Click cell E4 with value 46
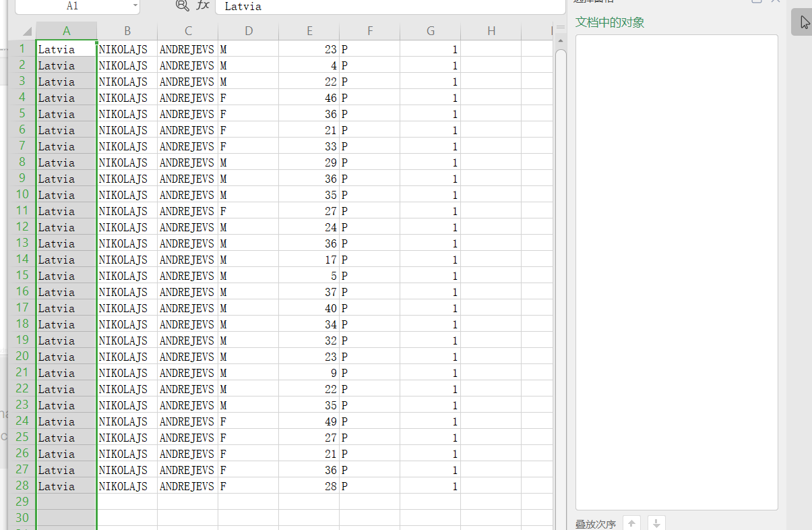Screen dimensions: 812x530 pos(309,98)
